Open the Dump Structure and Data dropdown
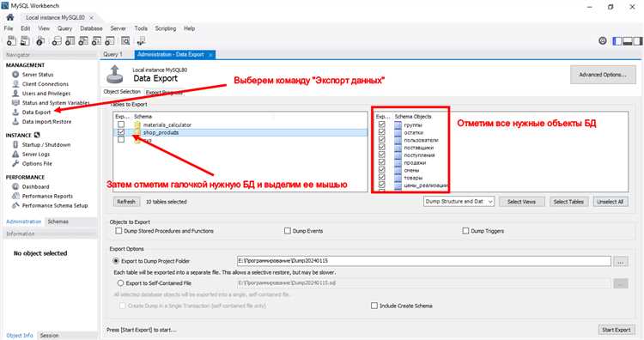This screenshot has width=644, height=340. 459,202
